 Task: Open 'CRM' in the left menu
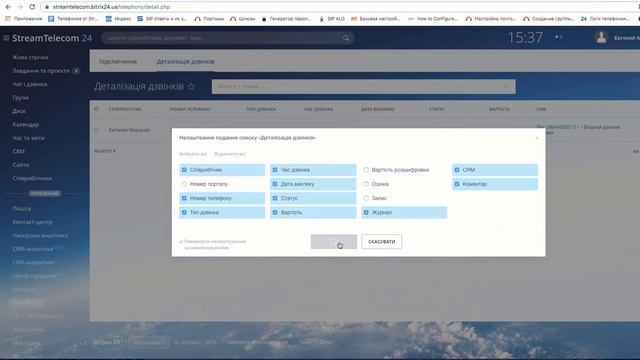tap(18, 151)
